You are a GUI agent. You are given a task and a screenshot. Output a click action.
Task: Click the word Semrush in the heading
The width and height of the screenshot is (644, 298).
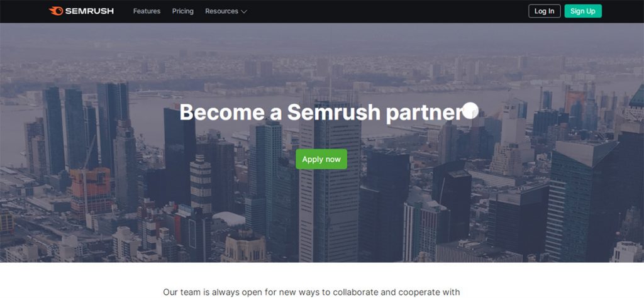coord(333,112)
